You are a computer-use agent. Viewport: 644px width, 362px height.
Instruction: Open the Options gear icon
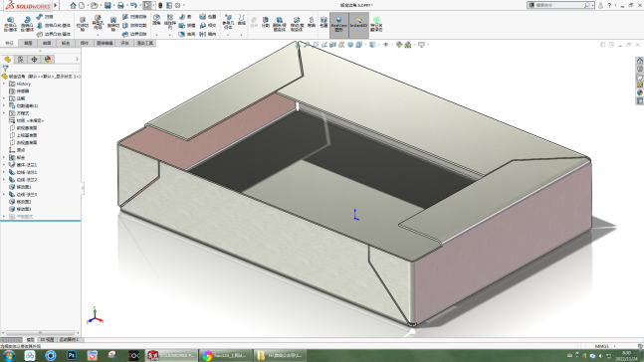pos(177,5)
